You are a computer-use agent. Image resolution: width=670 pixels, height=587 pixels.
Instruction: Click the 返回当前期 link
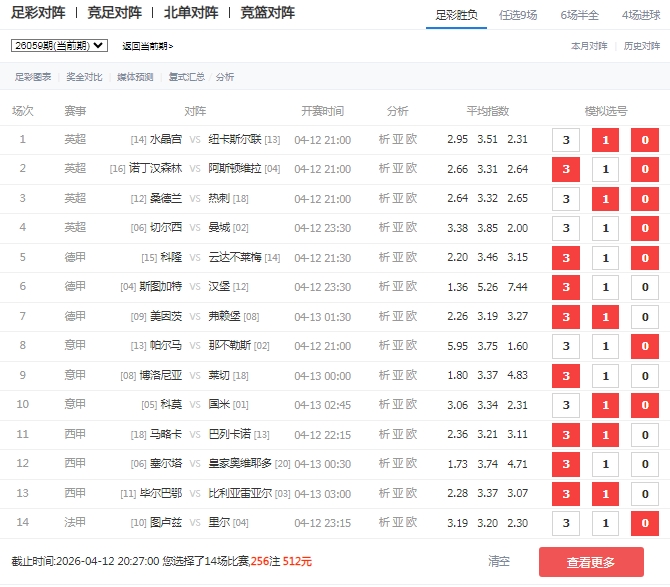pos(147,46)
